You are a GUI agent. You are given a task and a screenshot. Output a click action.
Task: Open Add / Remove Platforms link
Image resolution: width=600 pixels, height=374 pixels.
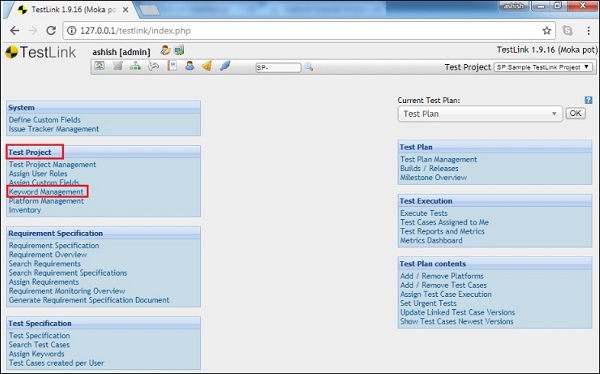pos(442,276)
